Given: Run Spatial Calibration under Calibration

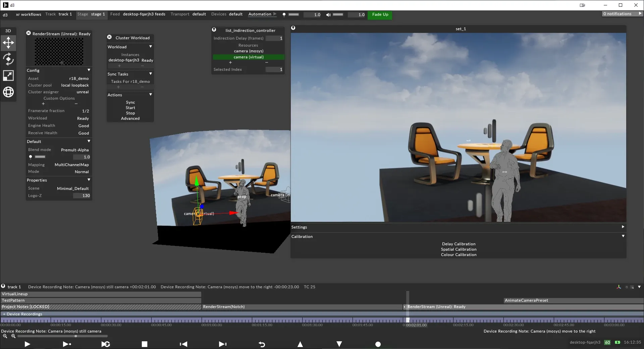Looking at the screenshot, I should tap(459, 249).
